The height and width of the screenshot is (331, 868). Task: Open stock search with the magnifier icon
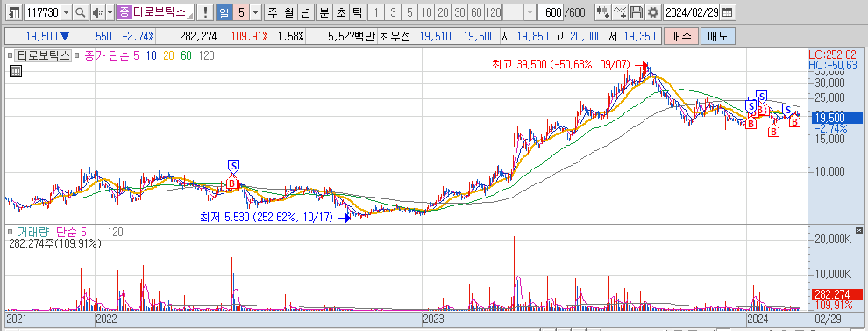click(x=81, y=12)
